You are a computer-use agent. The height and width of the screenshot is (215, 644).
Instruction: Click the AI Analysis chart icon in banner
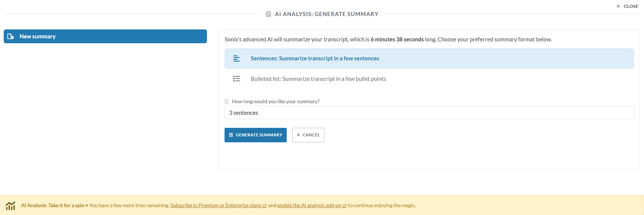pyautogui.click(x=10, y=205)
